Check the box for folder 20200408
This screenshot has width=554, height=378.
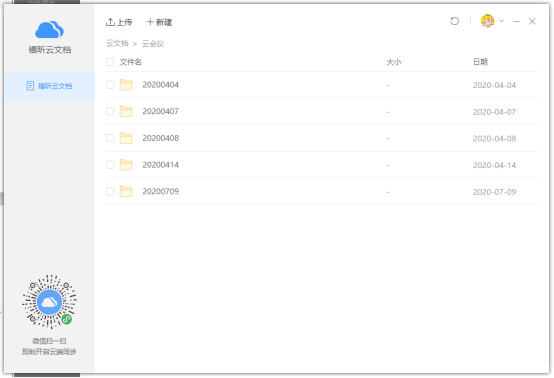pyautogui.click(x=110, y=138)
